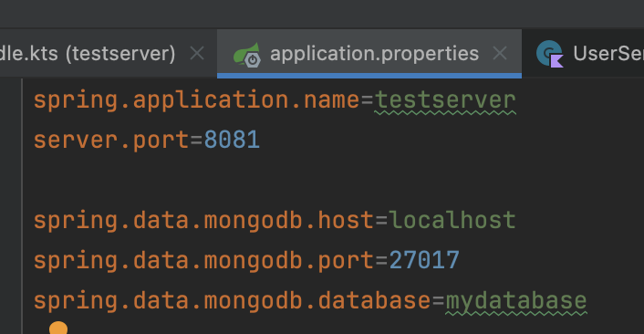Place the cursor on the empty line below server.port
The height and width of the screenshot is (334, 644).
(333, 181)
